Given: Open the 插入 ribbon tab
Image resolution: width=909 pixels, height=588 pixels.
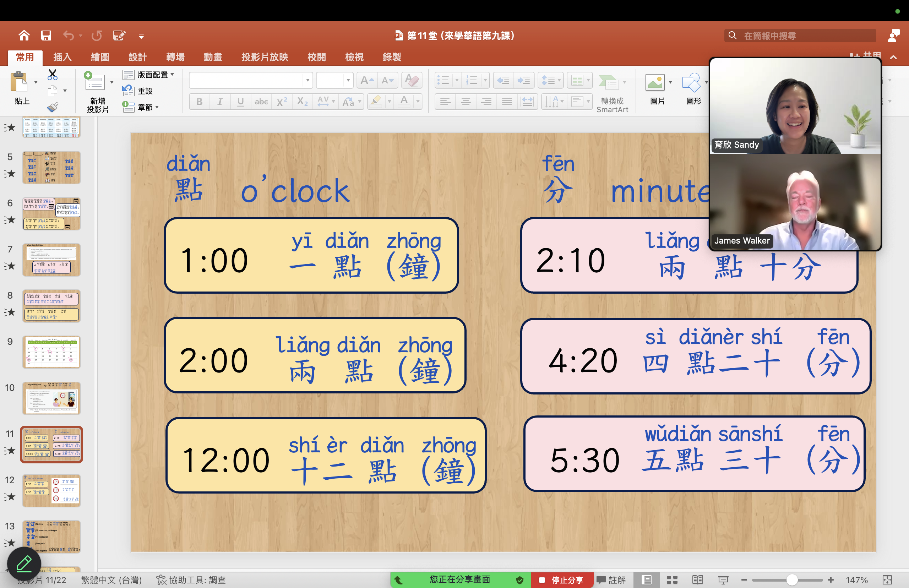Looking at the screenshot, I should [62, 57].
